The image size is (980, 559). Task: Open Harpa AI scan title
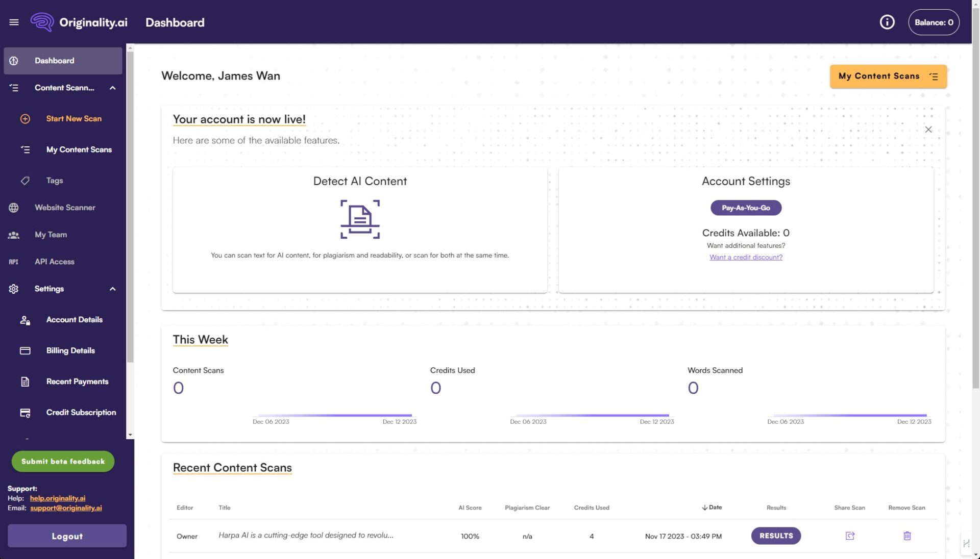(x=306, y=536)
